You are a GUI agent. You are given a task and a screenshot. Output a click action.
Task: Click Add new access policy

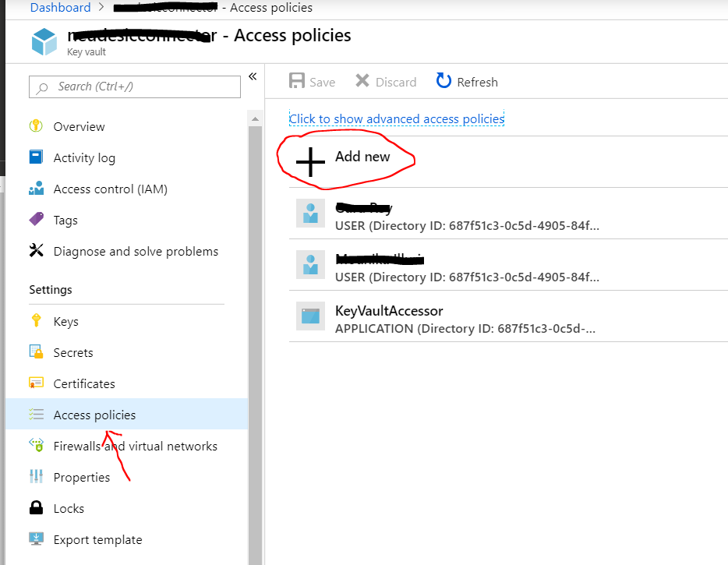click(345, 157)
